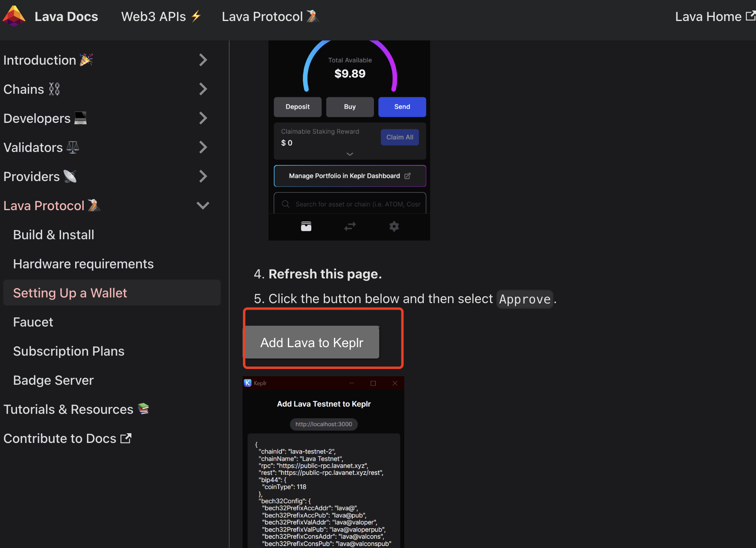Select Providers in the sidebar
The width and height of the screenshot is (756, 548).
click(x=40, y=177)
